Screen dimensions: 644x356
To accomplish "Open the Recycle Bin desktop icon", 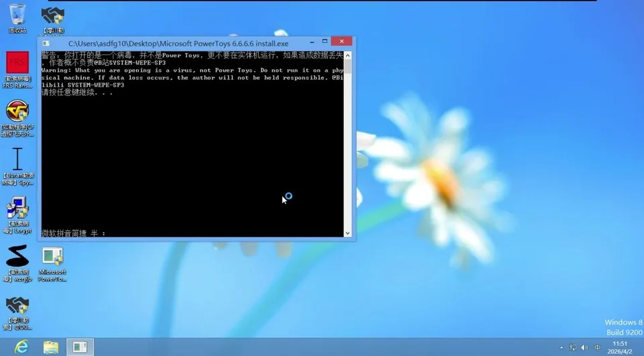I will click(x=17, y=19).
